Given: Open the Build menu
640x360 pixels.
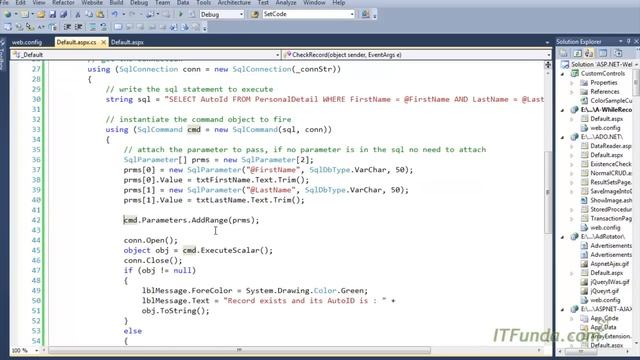Looking at the screenshot, I should tap(116, 3).
